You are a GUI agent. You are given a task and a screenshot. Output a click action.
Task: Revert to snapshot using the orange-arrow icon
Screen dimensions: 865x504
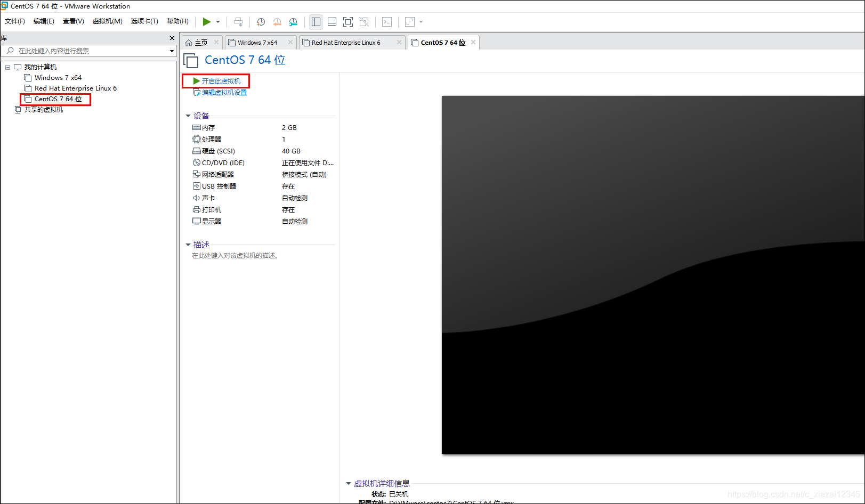(x=277, y=22)
